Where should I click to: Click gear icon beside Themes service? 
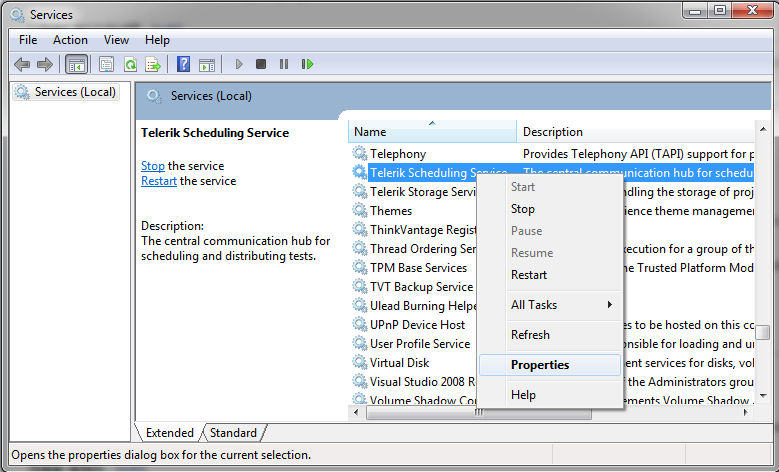(359, 210)
